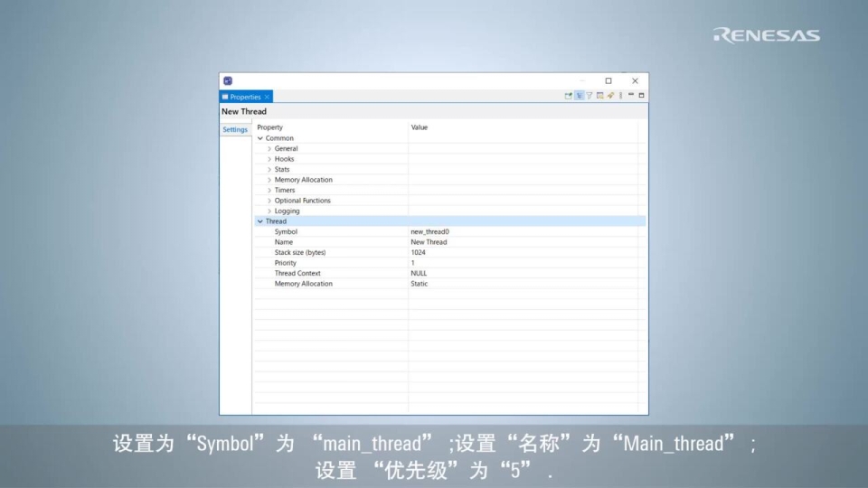Close the Properties tab with its X

(268, 97)
